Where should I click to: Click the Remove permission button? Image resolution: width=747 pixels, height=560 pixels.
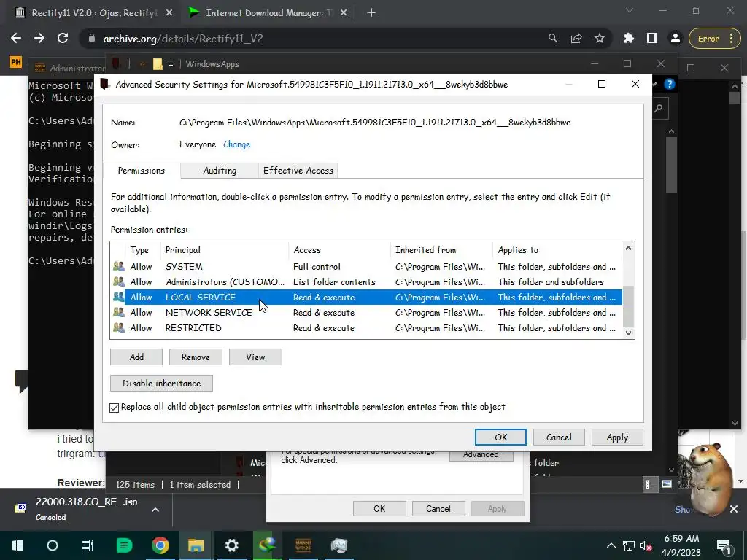[x=196, y=357]
